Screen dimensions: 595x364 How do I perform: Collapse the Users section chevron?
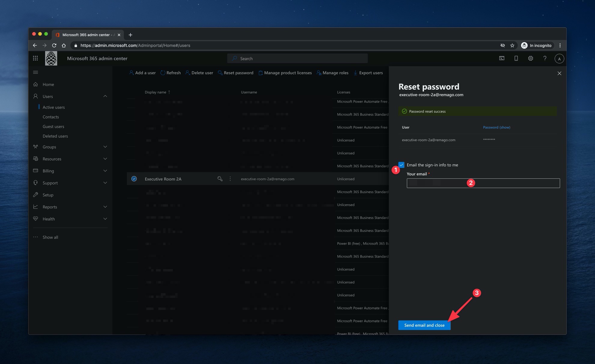click(x=105, y=96)
